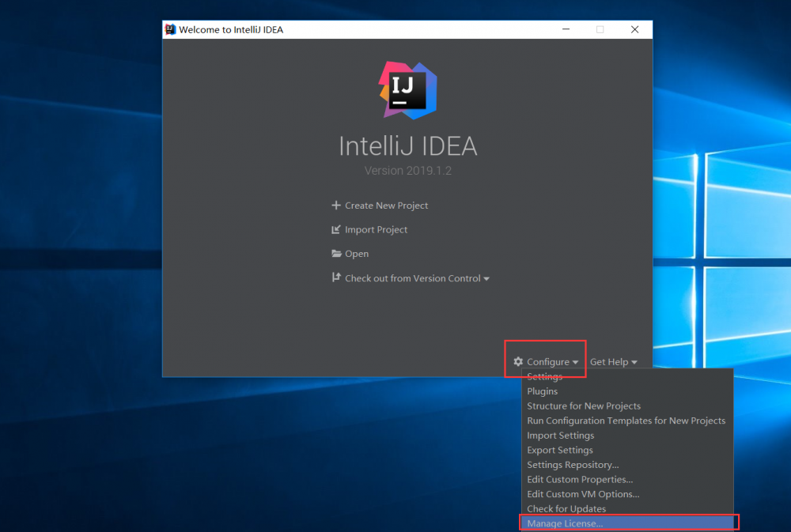
Task: Click the folder icon next to Open
Action: tap(335, 253)
